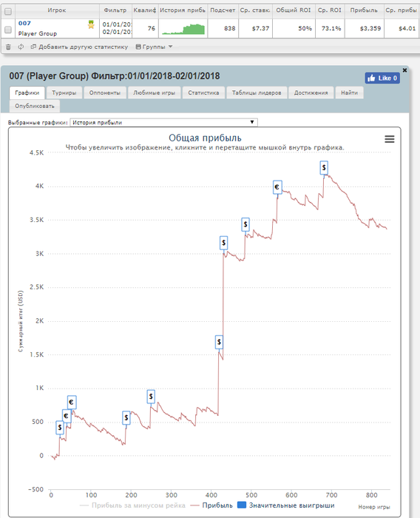Toggle the header select-all checkbox
420x518 pixels.
tap(8, 12)
